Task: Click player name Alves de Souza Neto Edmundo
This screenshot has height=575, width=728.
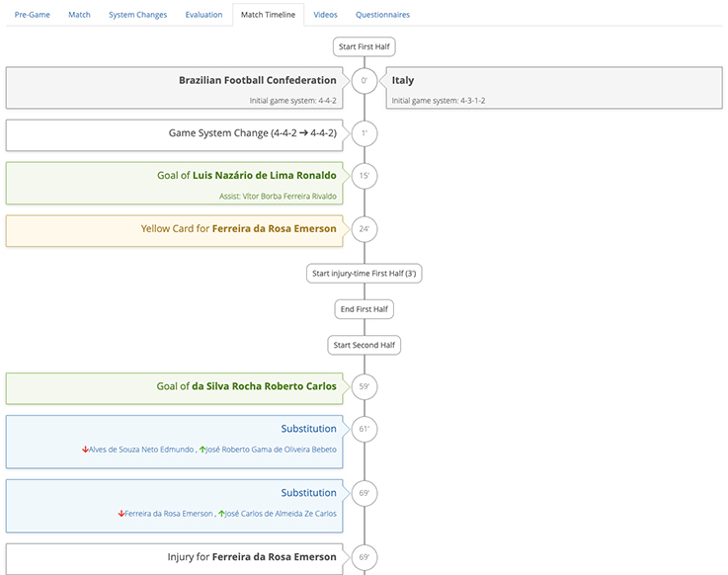Action: (x=141, y=450)
